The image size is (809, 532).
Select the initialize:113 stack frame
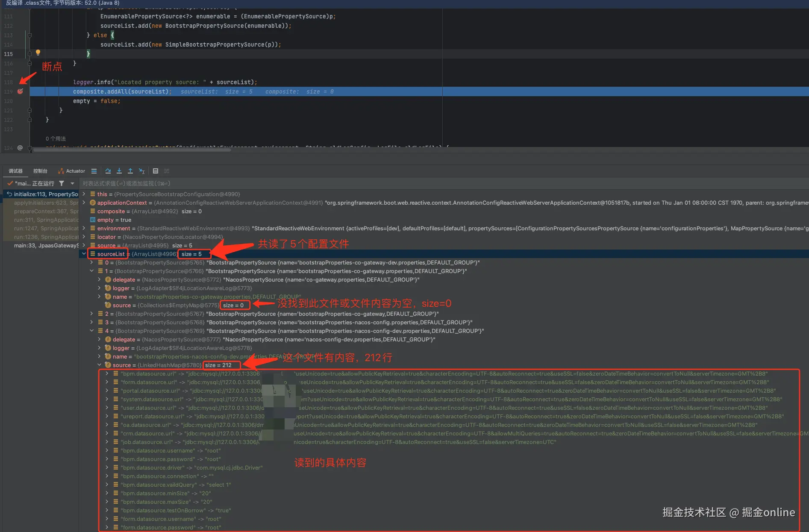coord(41,194)
